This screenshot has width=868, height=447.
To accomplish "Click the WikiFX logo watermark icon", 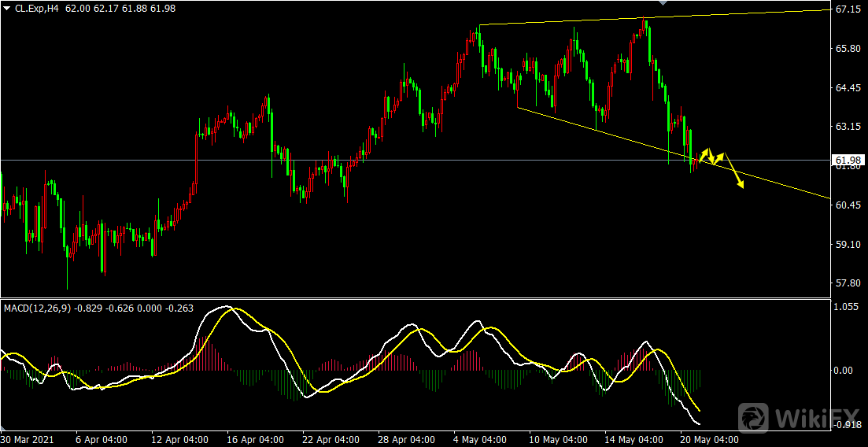I will click(754, 417).
